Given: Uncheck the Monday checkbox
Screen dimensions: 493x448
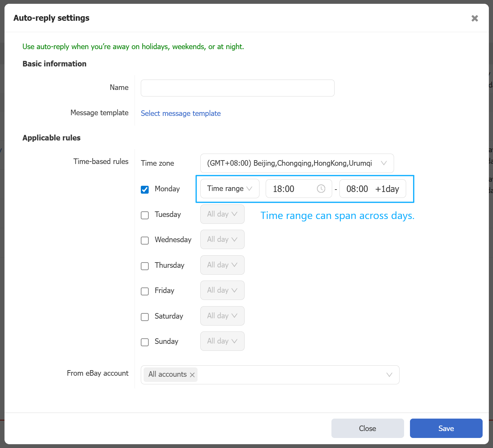Looking at the screenshot, I should pos(145,190).
